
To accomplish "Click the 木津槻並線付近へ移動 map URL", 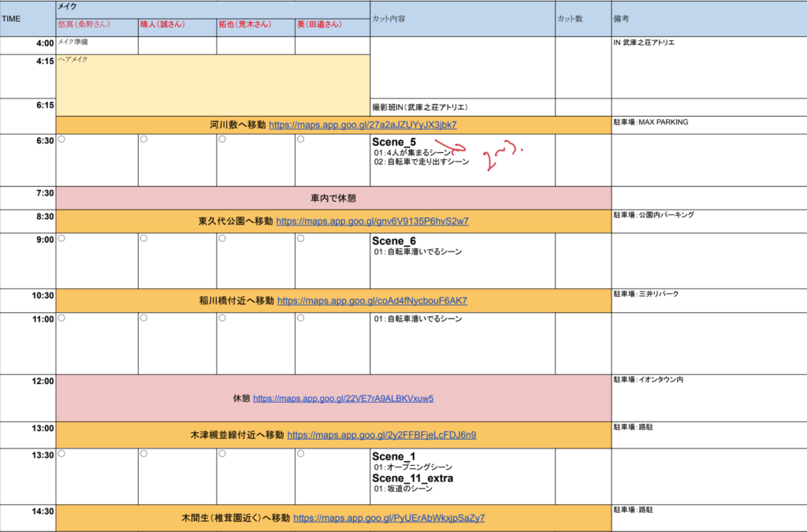I will [x=381, y=435].
